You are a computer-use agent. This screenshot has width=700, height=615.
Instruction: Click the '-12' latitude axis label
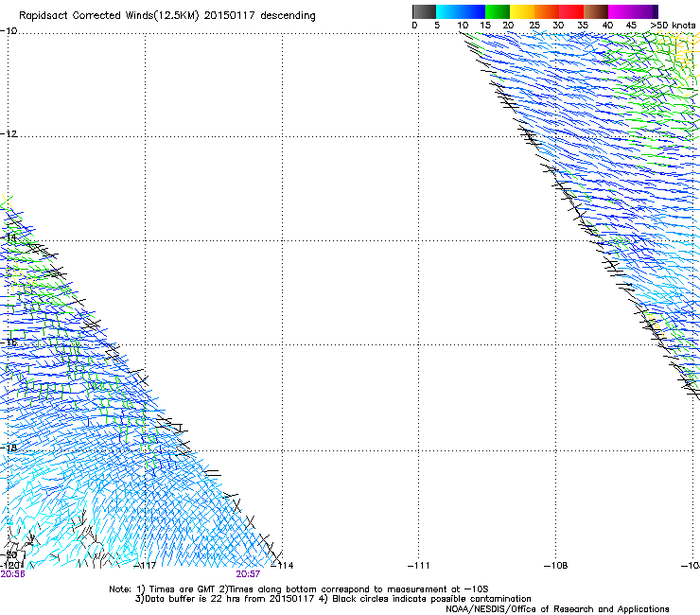click(9, 134)
